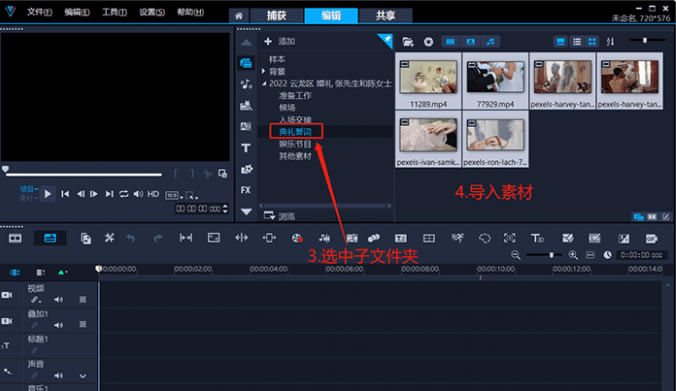Mute the 视频 track
Viewport: 676px width, 391px height.
point(58,299)
